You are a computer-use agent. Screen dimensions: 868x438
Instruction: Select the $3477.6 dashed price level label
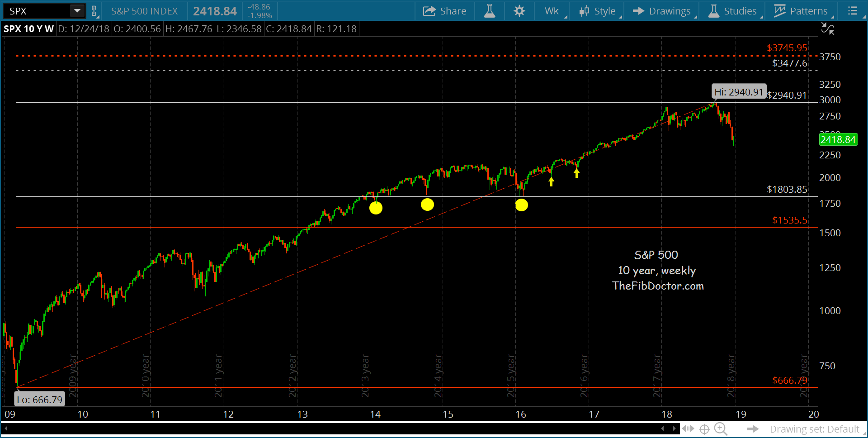coord(790,63)
